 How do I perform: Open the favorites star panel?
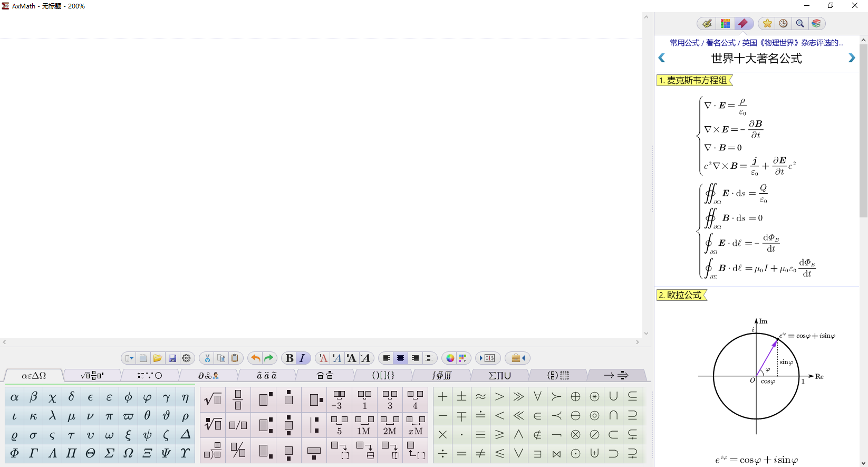pos(767,24)
